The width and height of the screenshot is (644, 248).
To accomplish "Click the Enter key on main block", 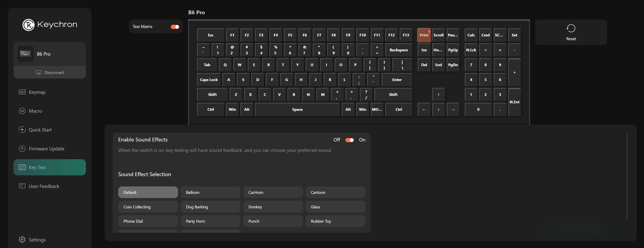I will pyautogui.click(x=397, y=79).
